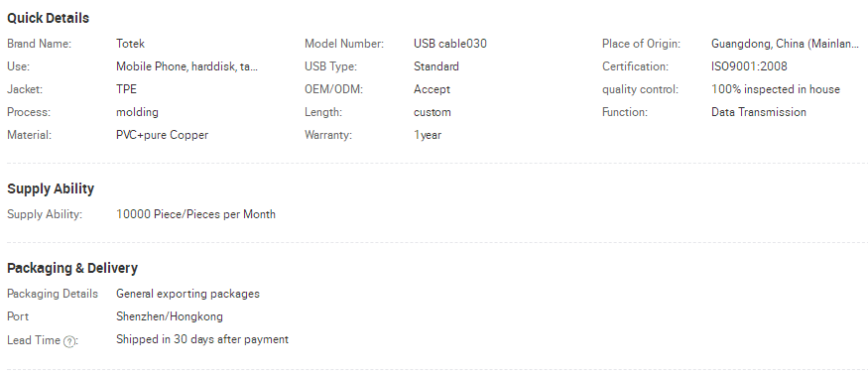This screenshot has width=868, height=374.
Task: Click "General exporting packages" text
Action: pyautogui.click(x=187, y=294)
